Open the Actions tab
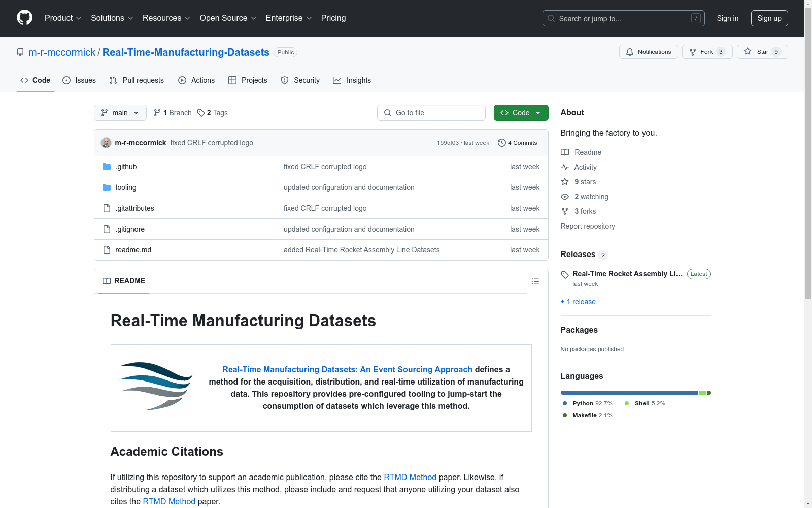The image size is (812, 508). click(196, 80)
